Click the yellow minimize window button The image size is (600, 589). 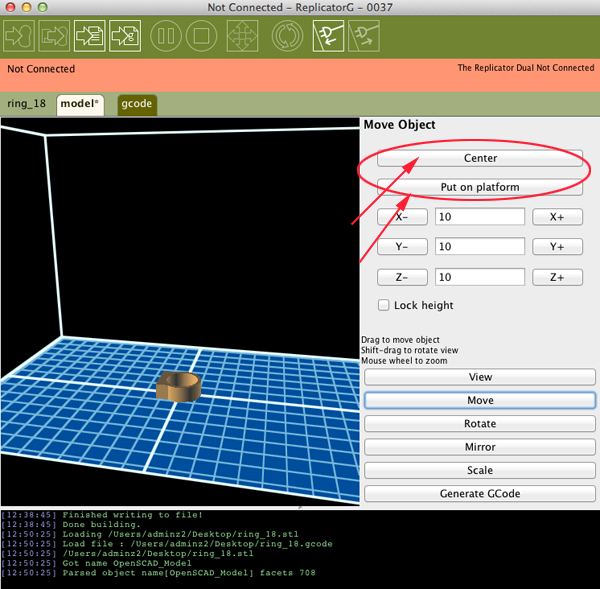tap(26, 7)
